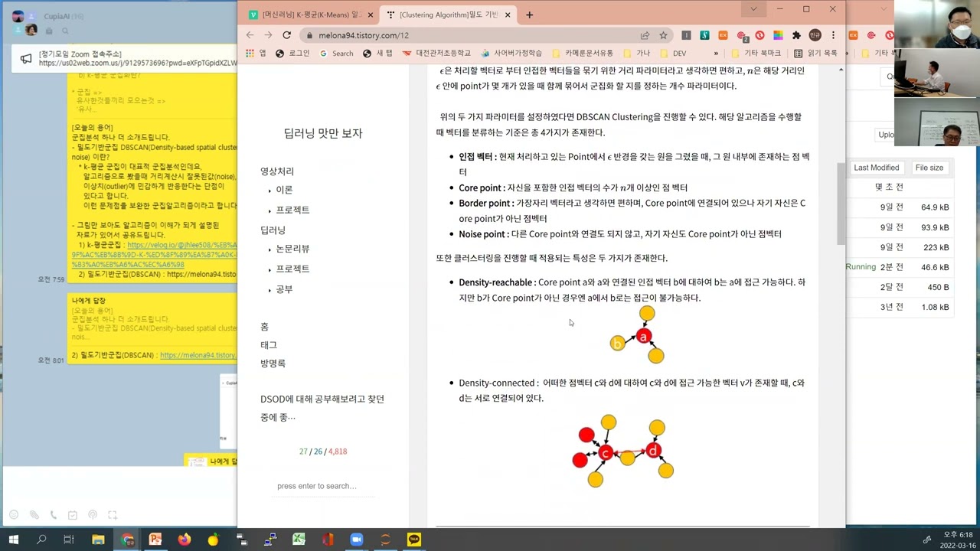This screenshot has width=980, height=551.
Task: Open the 사이버가정학습 bookmark
Action: coord(511,54)
